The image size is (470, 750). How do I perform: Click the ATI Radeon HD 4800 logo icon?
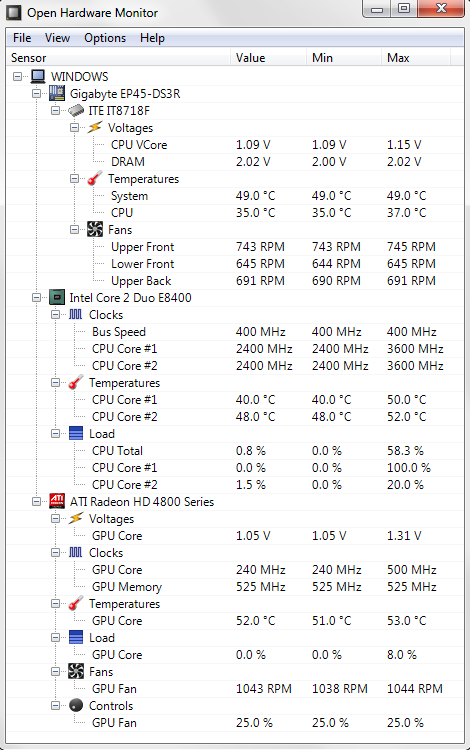[x=57, y=501]
